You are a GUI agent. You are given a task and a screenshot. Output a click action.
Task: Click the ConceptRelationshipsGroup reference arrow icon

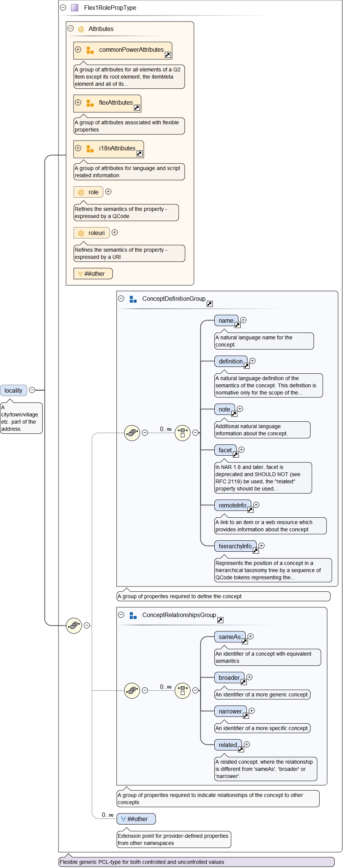(220, 620)
